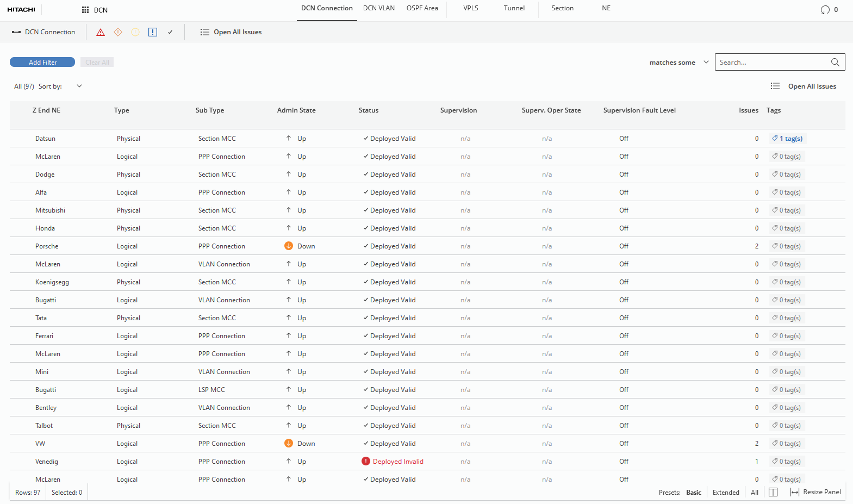Image resolution: width=853 pixels, height=504 pixels.
Task: Open notifications headset icon at top right
Action: (825, 10)
